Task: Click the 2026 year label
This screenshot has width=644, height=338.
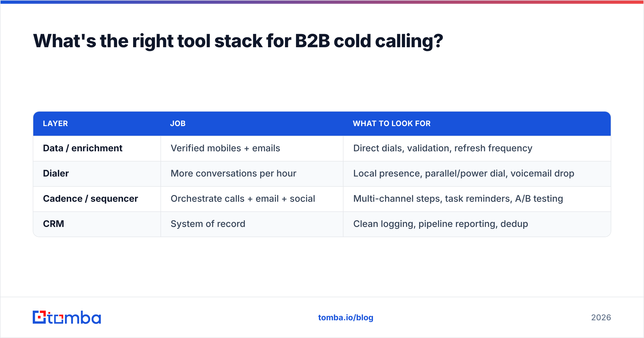Action: pos(601,318)
